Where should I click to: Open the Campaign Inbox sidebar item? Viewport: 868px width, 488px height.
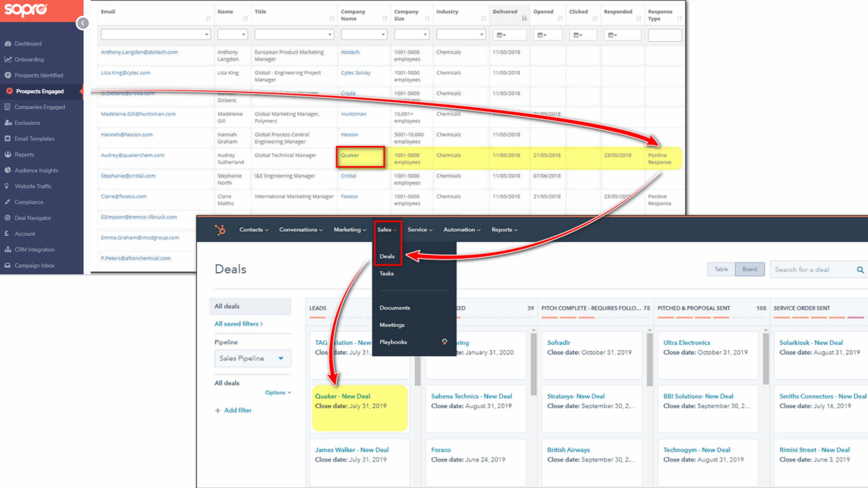coord(34,265)
